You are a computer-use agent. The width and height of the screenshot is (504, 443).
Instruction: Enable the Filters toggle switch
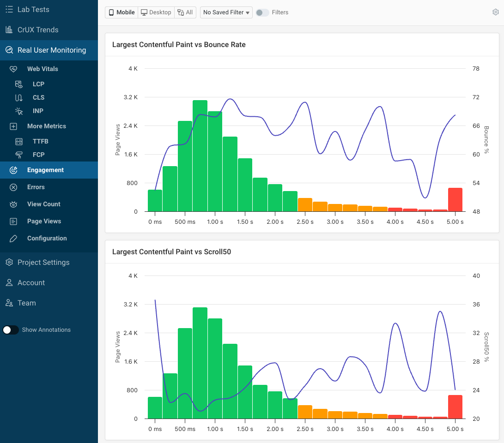pos(262,12)
